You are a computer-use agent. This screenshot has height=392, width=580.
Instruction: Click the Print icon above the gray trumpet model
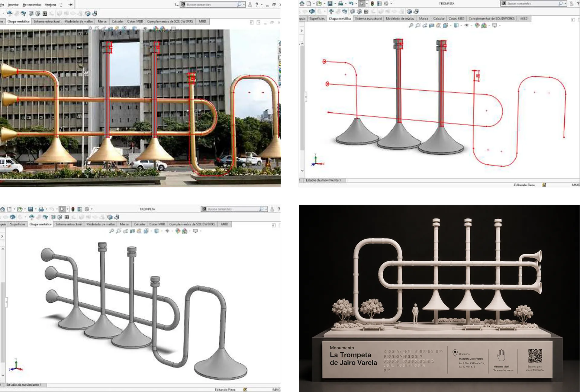[41, 209]
